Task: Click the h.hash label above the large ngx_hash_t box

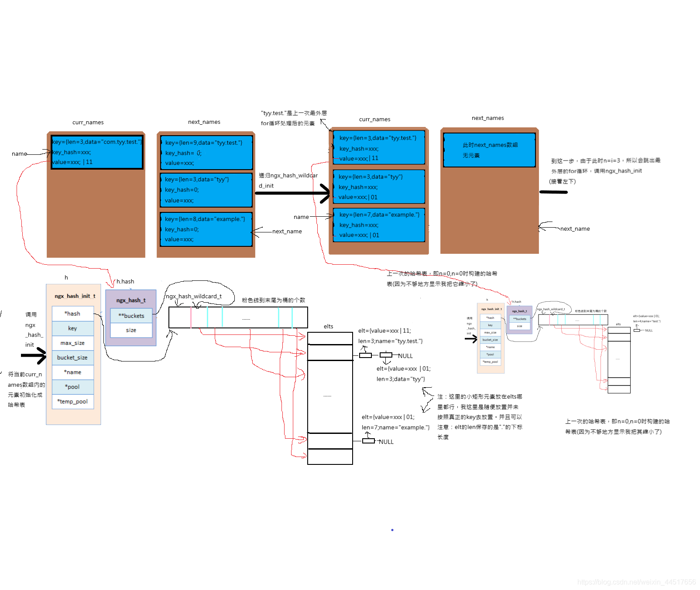Action: 125,282
